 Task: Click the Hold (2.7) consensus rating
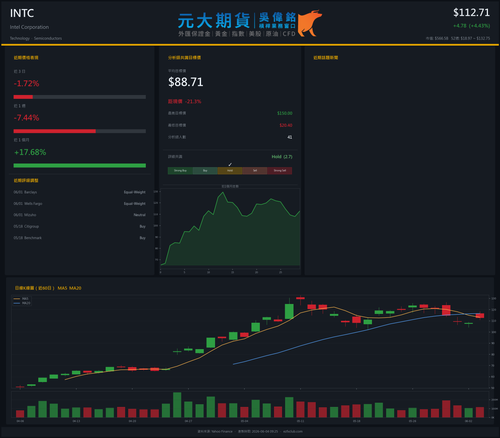[x=282, y=157]
